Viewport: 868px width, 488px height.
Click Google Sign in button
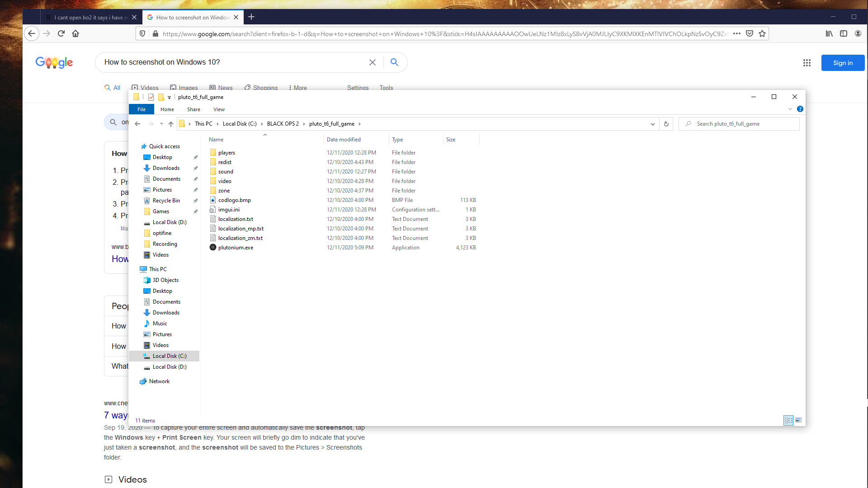[843, 63]
